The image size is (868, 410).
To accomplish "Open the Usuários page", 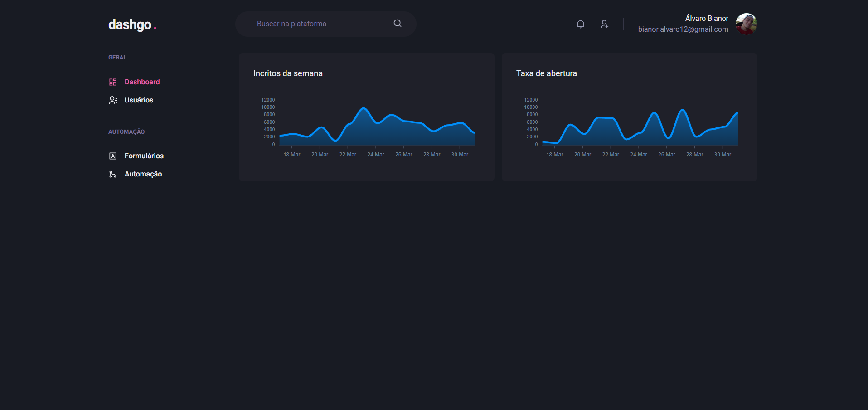I will [x=139, y=100].
